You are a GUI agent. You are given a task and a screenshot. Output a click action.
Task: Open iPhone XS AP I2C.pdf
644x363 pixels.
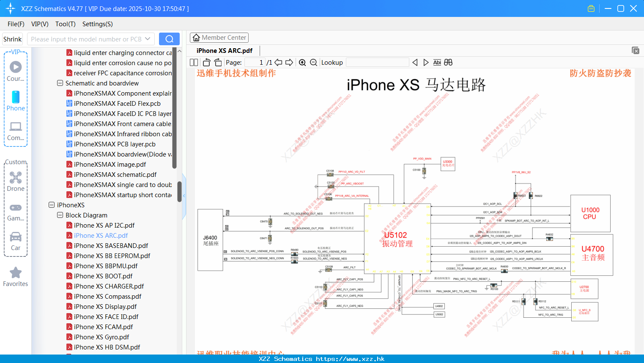click(x=104, y=225)
